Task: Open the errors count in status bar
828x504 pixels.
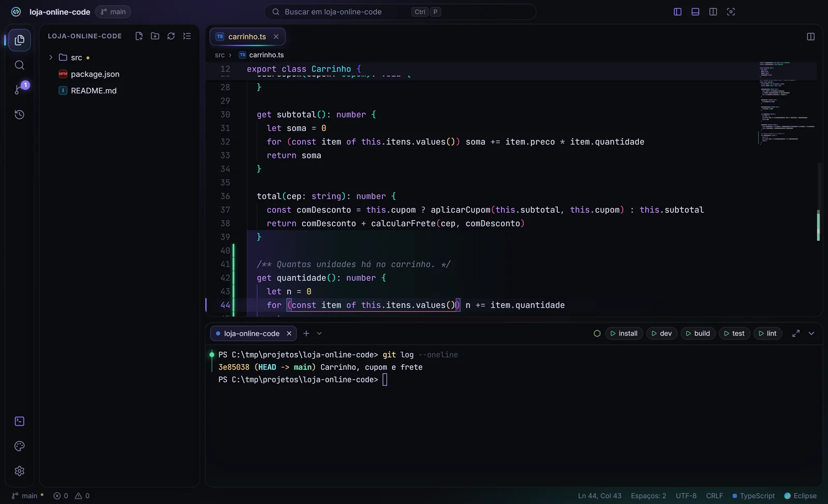Action: coord(61,496)
